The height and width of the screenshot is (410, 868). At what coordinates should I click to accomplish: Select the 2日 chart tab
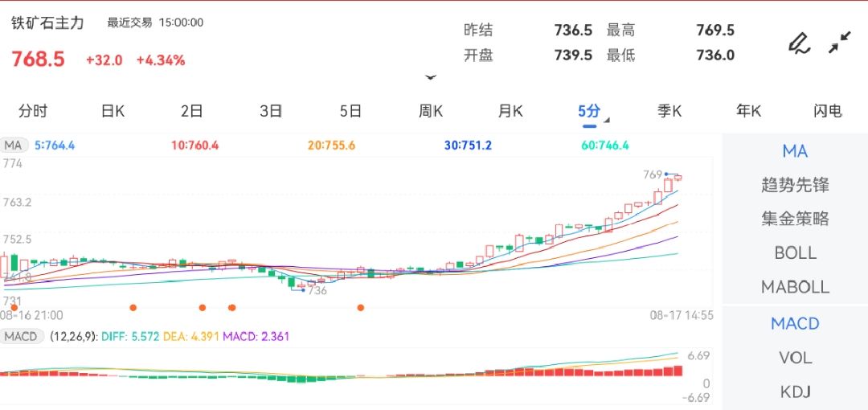point(191,112)
